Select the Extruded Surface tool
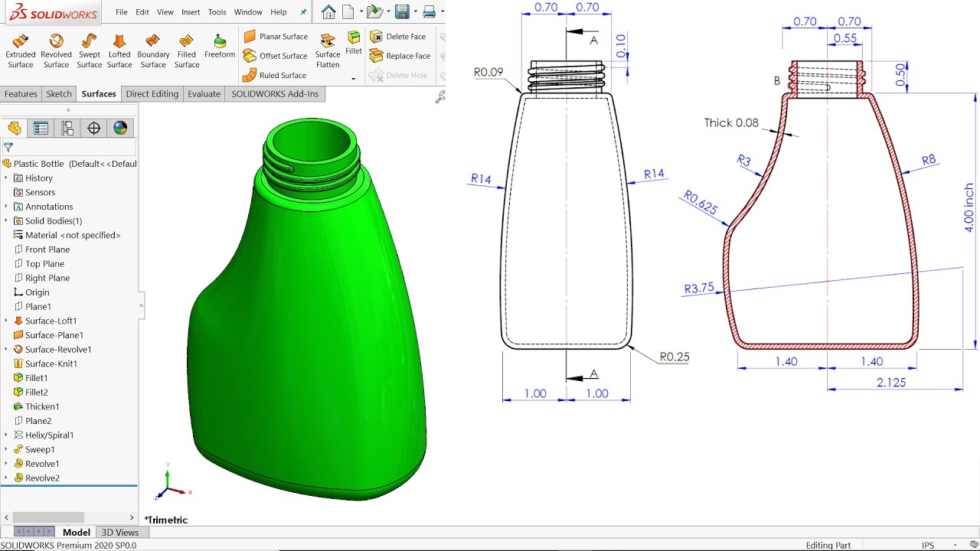 tap(21, 51)
